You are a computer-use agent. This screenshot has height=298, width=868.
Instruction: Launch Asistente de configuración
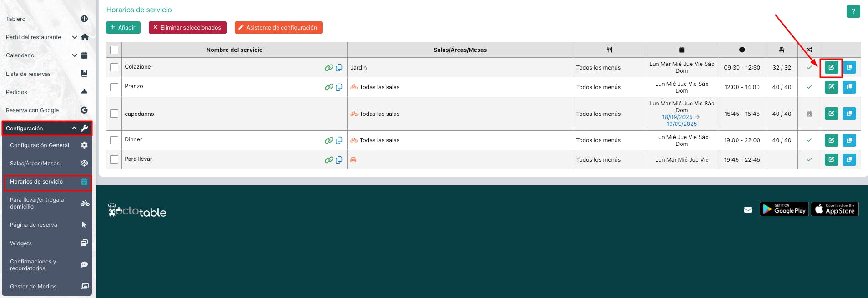pyautogui.click(x=278, y=27)
